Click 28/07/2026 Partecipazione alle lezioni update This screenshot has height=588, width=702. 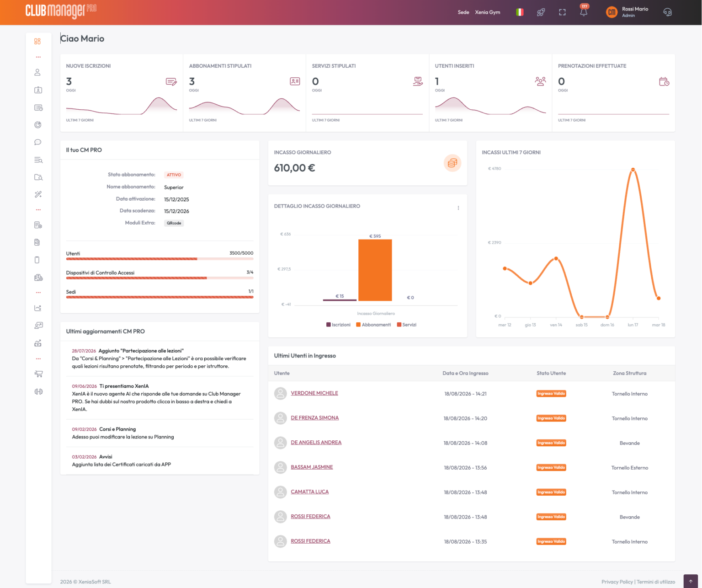[160, 358]
